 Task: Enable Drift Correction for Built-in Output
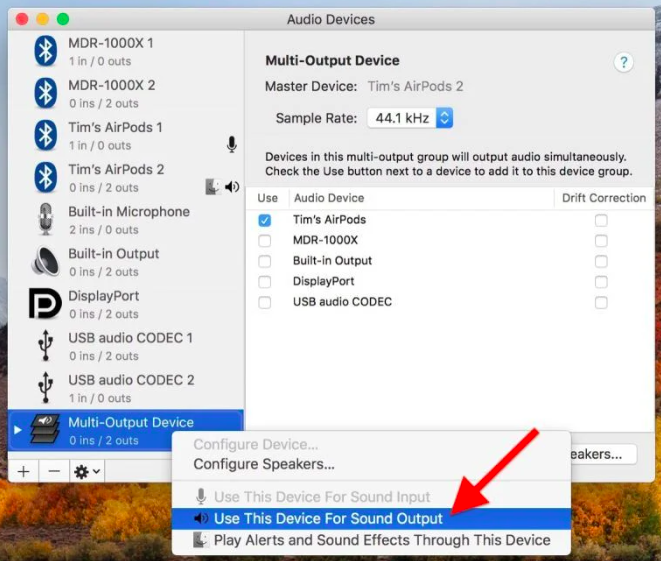tap(601, 261)
